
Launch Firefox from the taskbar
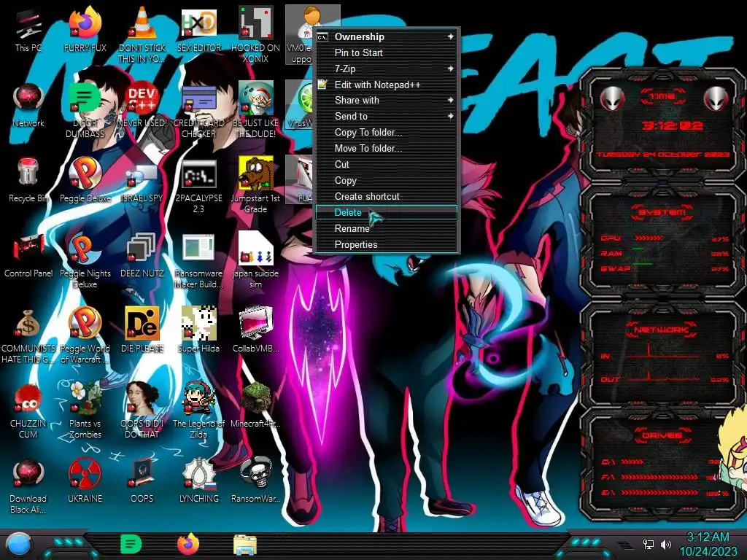click(x=188, y=544)
